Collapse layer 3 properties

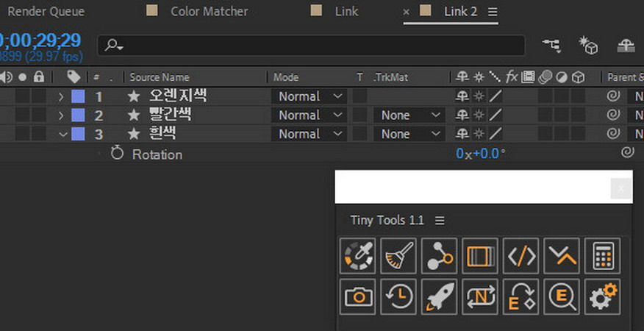tap(62, 134)
